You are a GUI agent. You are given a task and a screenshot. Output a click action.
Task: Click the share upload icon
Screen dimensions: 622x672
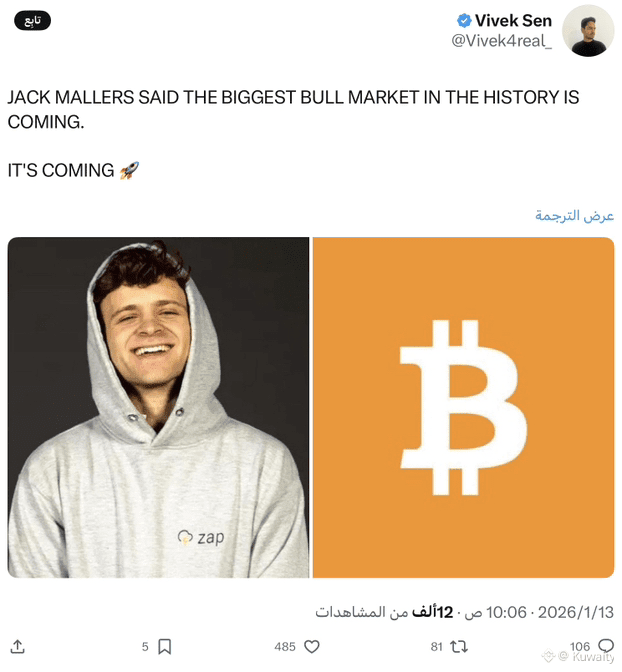point(18,647)
